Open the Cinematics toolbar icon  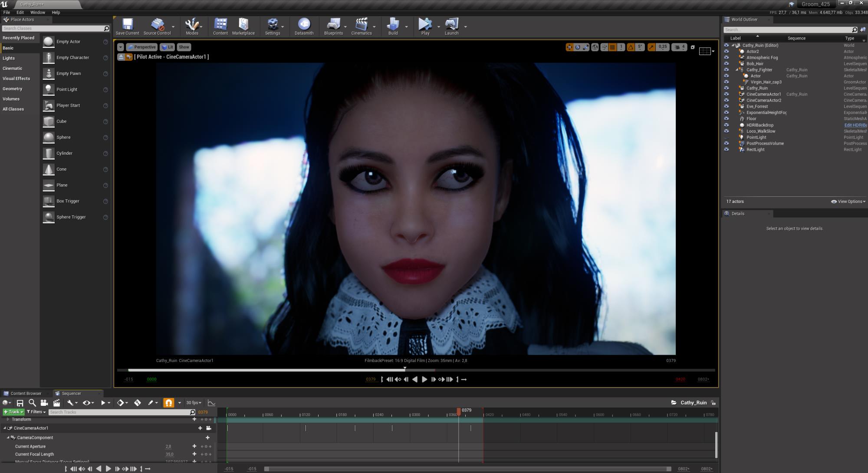362,26
